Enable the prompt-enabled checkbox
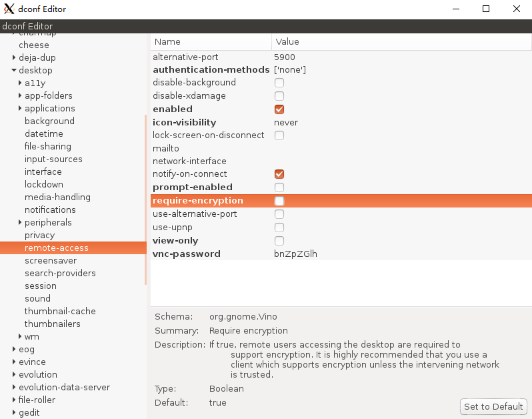 279,187
